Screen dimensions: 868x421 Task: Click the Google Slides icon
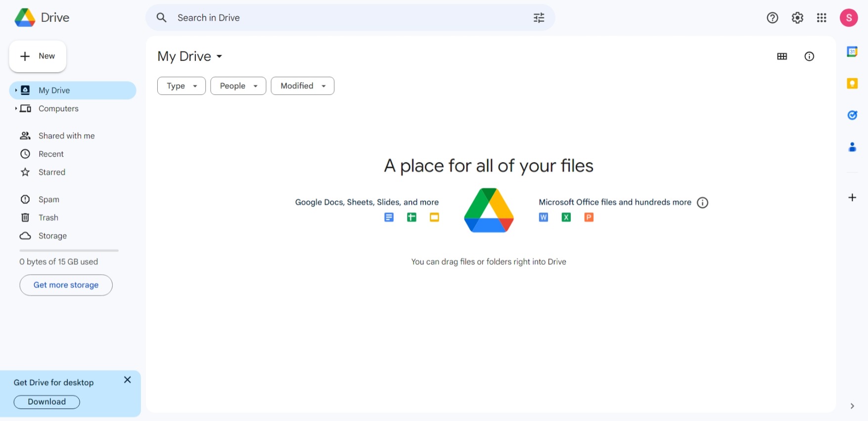click(434, 217)
